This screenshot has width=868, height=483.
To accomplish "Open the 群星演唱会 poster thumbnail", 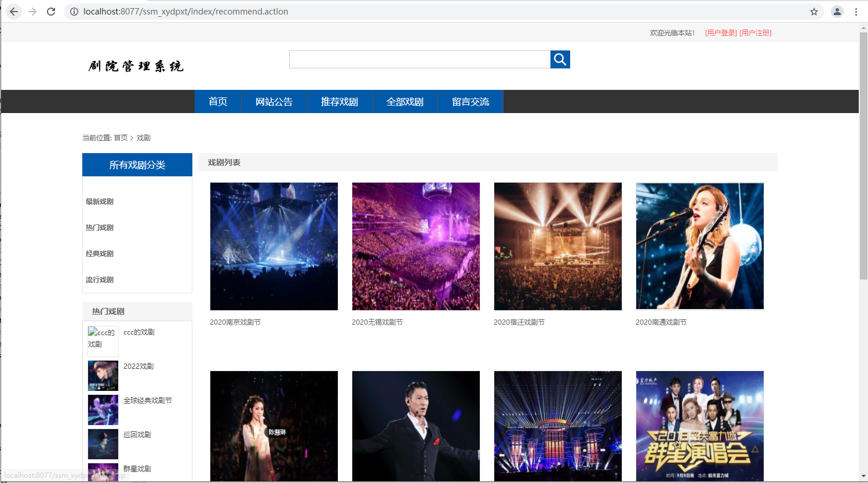I will (700, 426).
